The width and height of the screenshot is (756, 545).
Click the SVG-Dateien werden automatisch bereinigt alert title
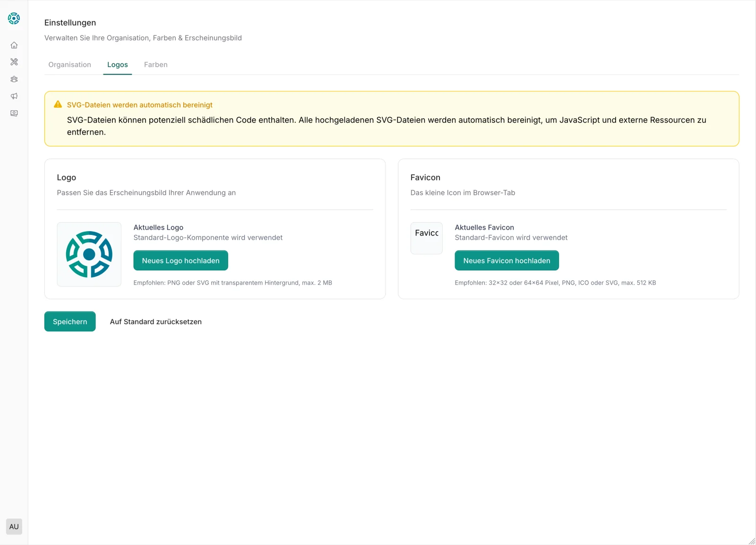(139, 105)
